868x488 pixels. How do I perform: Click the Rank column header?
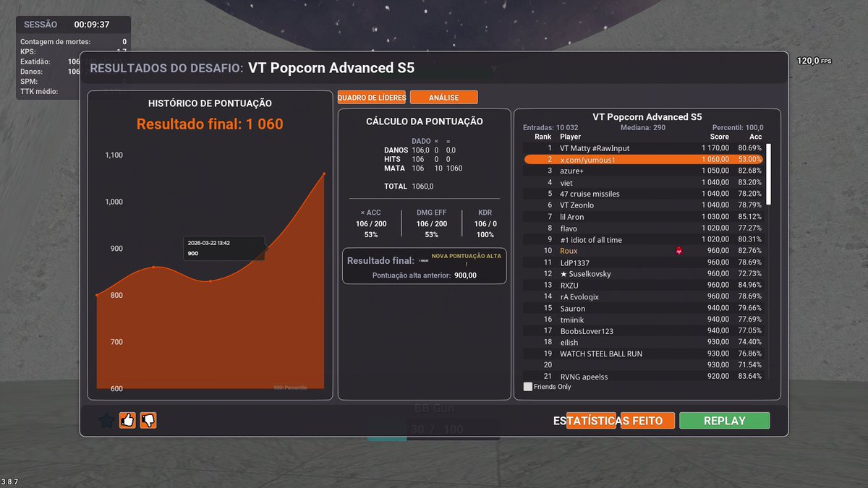click(x=542, y=137)
